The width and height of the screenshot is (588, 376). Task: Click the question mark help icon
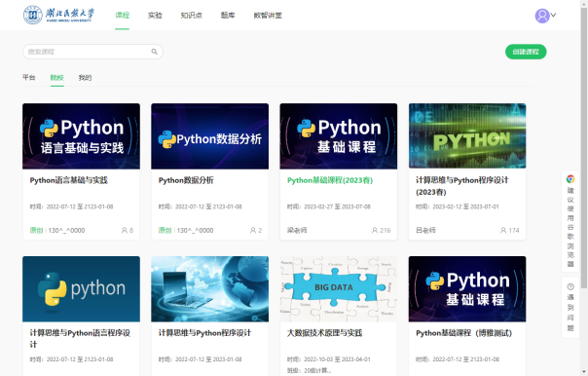(570, 287)
